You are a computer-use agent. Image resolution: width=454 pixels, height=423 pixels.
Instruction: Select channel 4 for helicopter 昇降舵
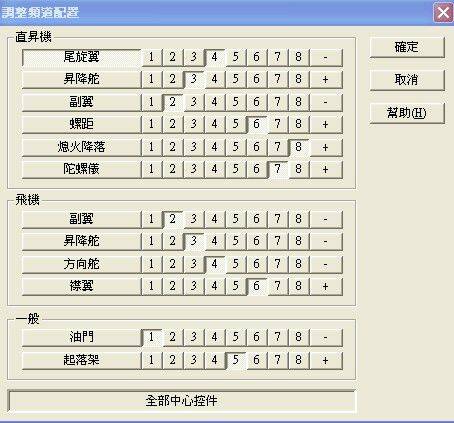tap(215, 79)
